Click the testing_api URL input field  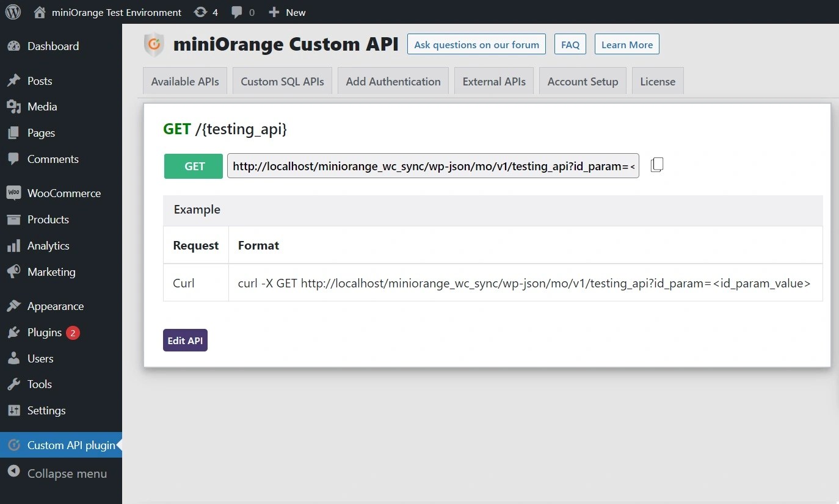click(x=433, y=165)
